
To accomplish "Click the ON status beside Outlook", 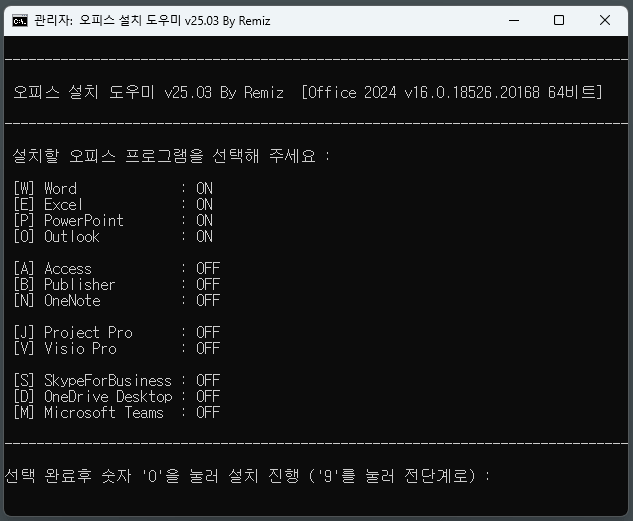I will pos(204,236).
